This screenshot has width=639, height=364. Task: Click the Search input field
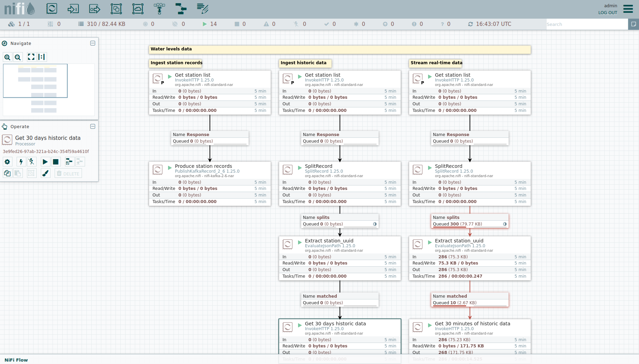[586, 24]
